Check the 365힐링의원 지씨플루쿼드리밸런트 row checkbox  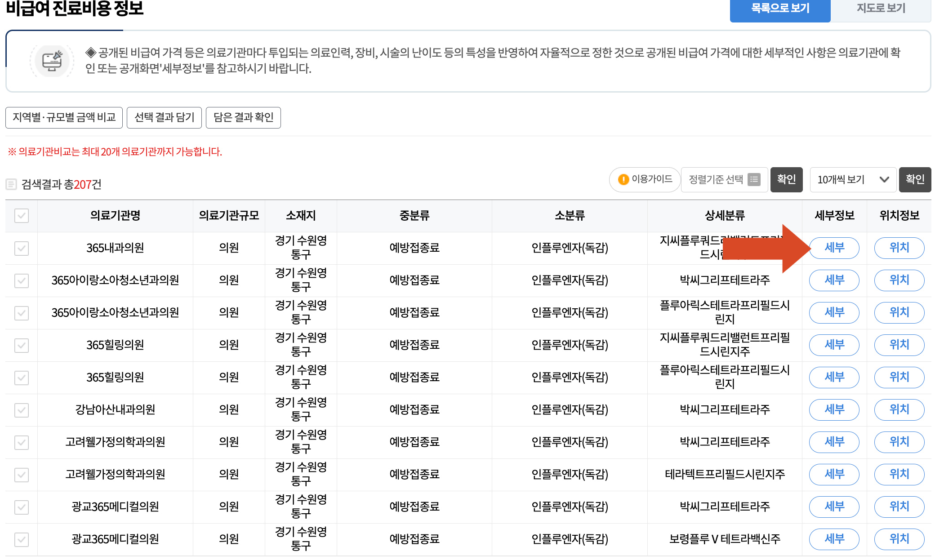click(22, 345)
